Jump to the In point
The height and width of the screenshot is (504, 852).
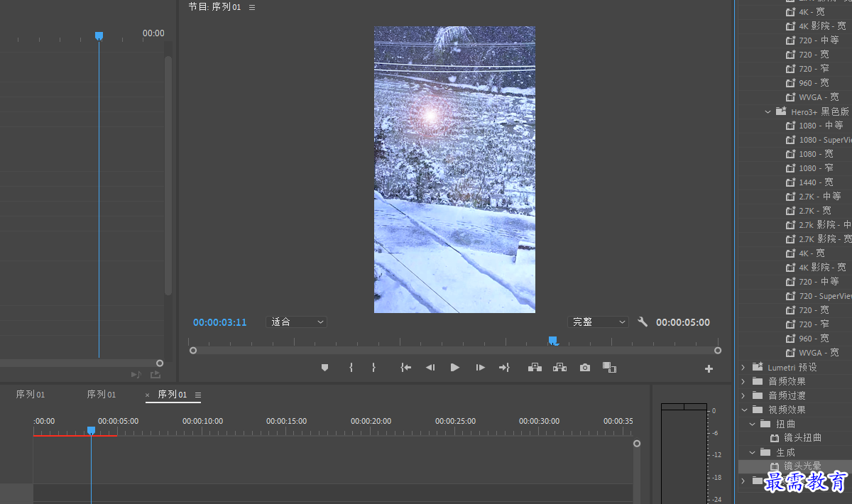tap(405, 367)
